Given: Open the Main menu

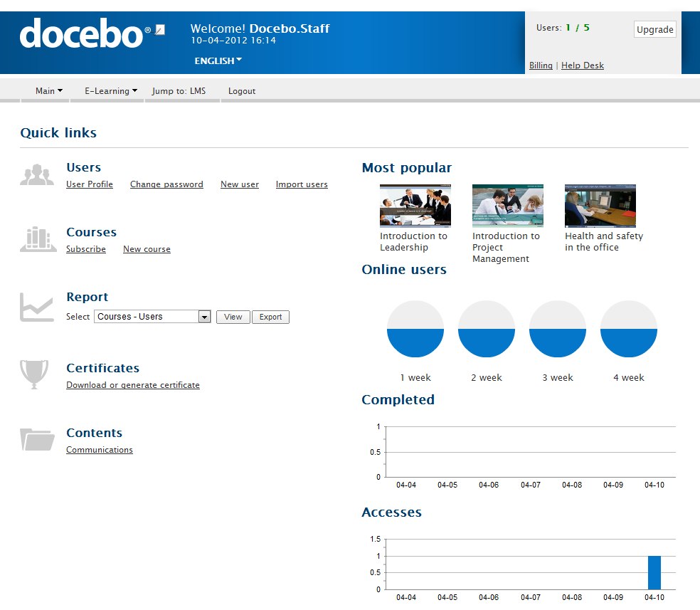Looking at the screenshot, I should (49, 91).
